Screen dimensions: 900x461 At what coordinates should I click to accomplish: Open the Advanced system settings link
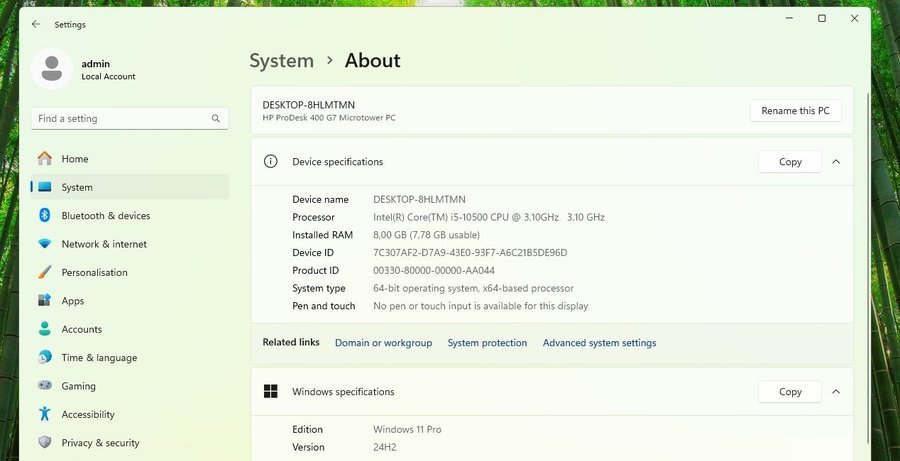pyautogui.click(x=599, y=343)
